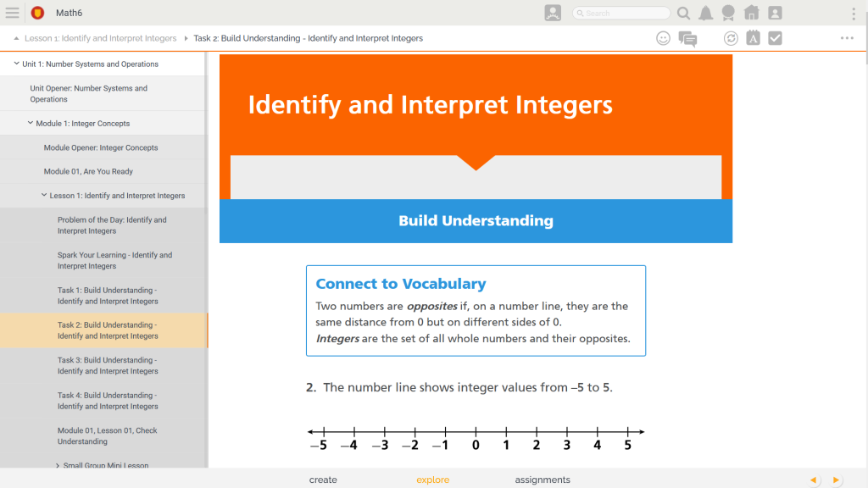This screenshot has height=488, width=868.
Task: Switch to the assignments tab
Action: coord(542,480)
